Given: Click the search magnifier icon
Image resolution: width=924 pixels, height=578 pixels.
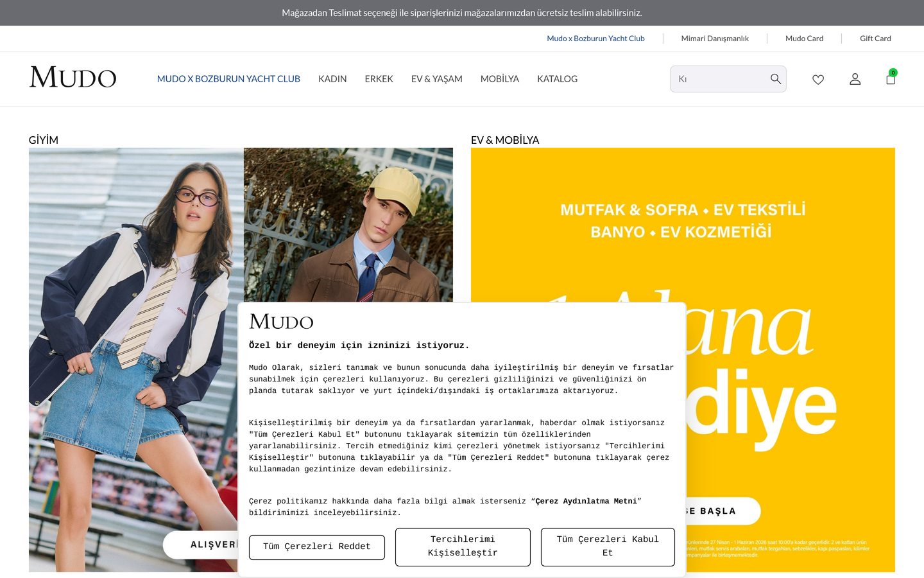Looking at the screenshot, I should point(775,79).
